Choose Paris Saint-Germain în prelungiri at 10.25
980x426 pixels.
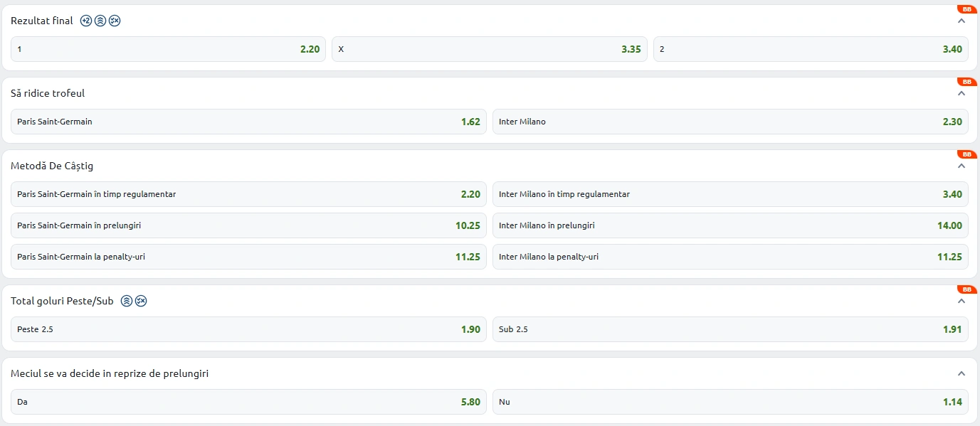pos(249,225)
